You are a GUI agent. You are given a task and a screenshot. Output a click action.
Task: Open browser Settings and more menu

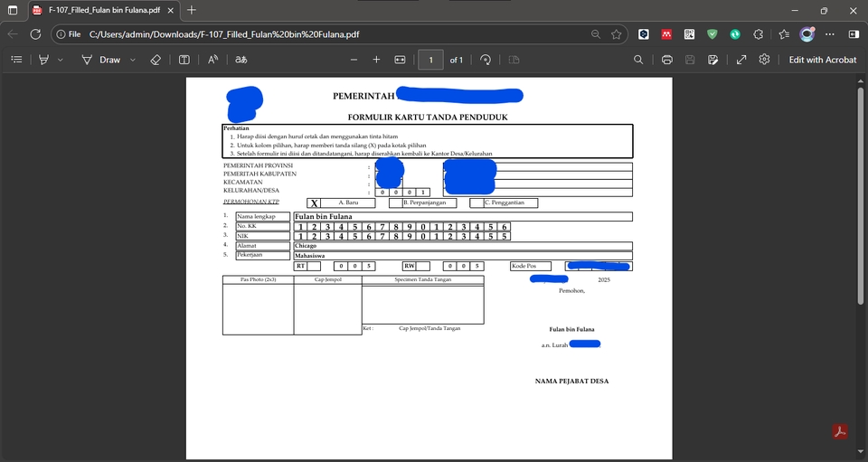coord(830,34)
